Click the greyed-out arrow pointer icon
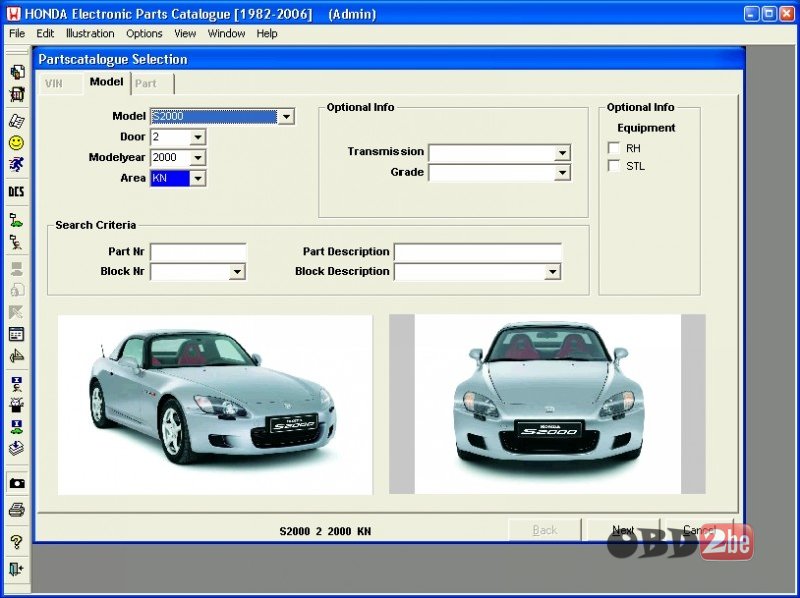800x598 pixels. (17, 312)
